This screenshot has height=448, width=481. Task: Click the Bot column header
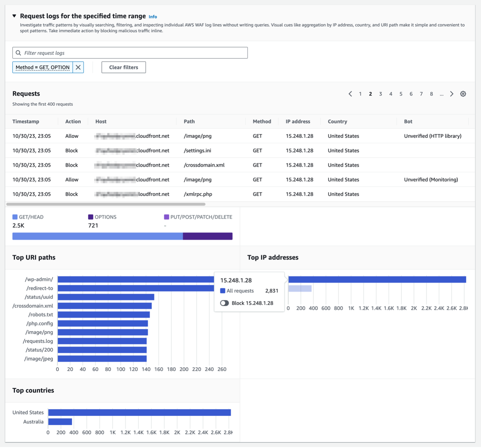point(408,121)
